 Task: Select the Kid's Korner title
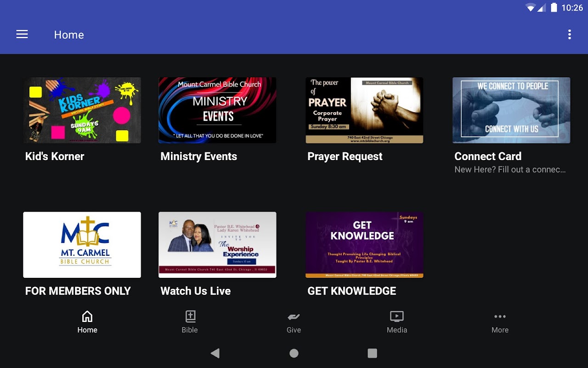pyautogui.click(x=55, y=156)
